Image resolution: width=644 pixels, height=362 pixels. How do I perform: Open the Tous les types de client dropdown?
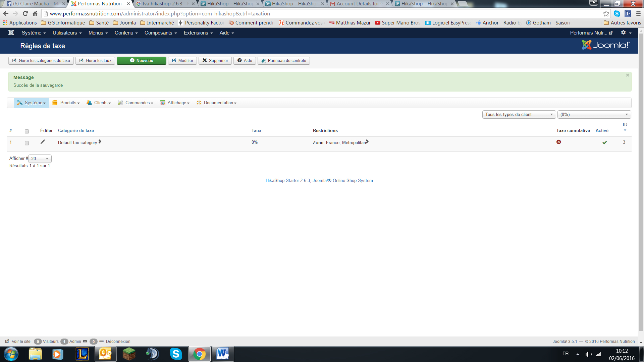pyautogui.click(x=519, y=115)
